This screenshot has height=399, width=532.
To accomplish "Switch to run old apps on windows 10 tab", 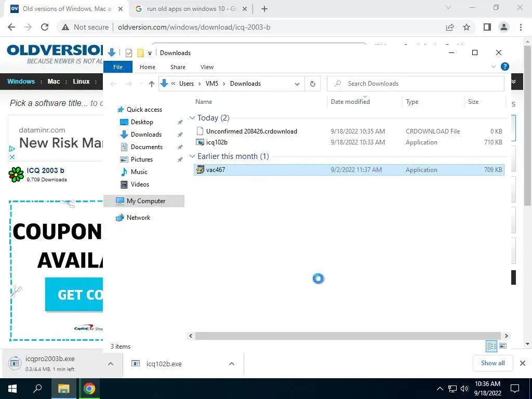I will point(192,9).
